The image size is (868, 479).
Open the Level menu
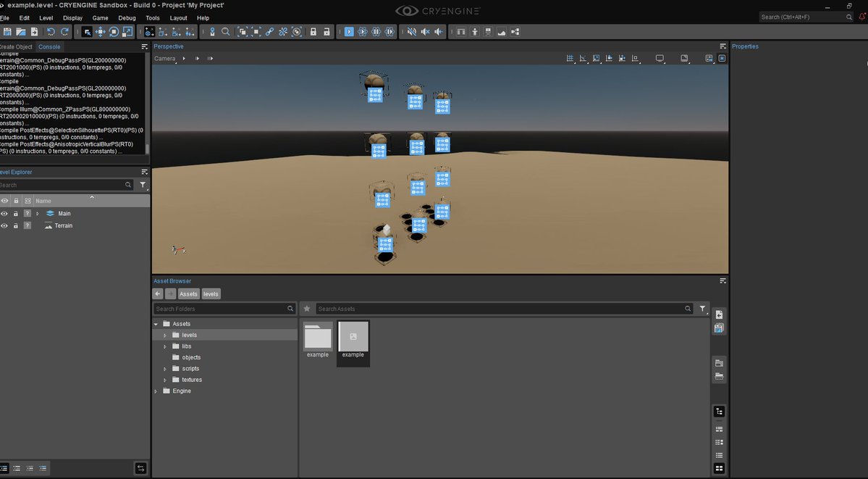[x=46, y=17]
